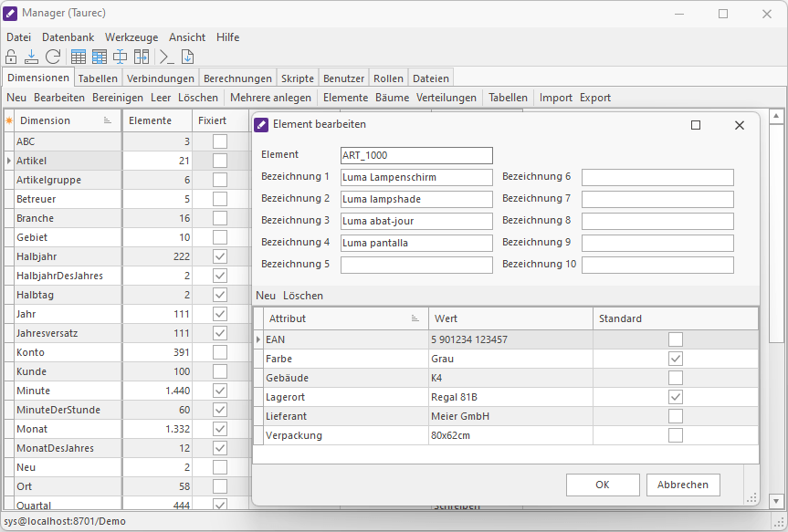Click the row arrow beside EAN
The image size is (788, 532).
(x=258, y=339)
